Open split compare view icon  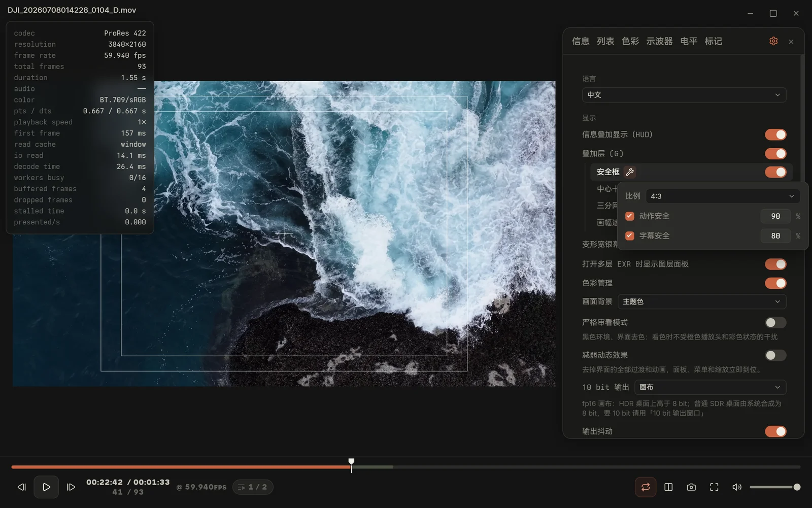click(x=668, y=487)
